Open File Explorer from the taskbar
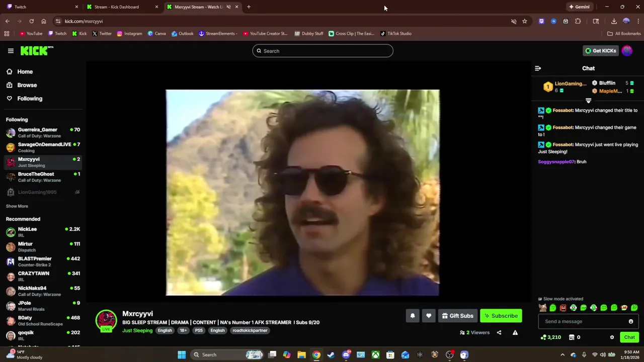 click(301, 355)
